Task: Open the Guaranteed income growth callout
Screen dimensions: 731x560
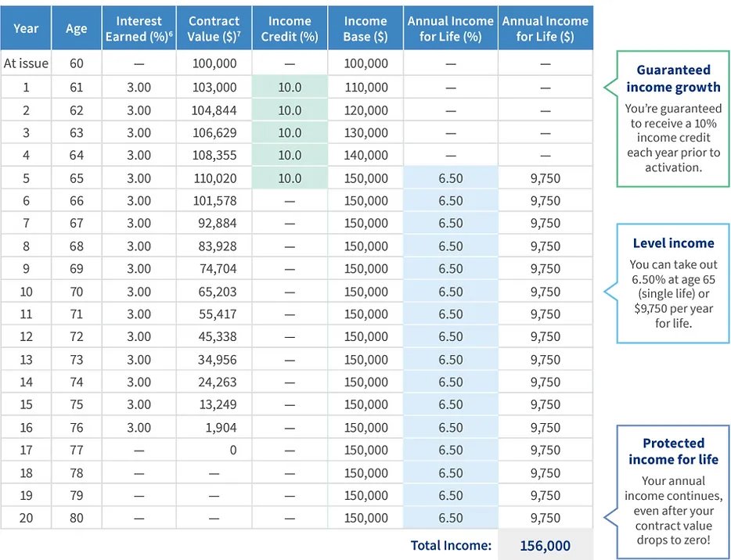Action: (x=672, y=119)
